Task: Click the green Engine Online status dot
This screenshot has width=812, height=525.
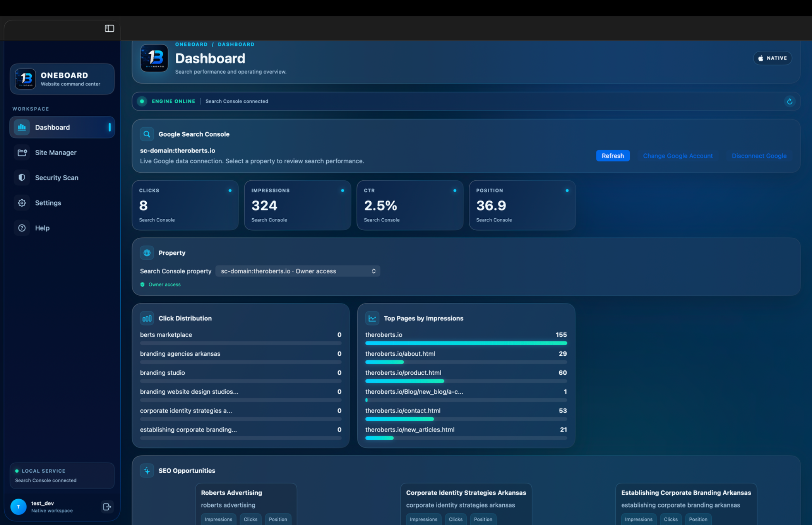Action: pos(142,101)
